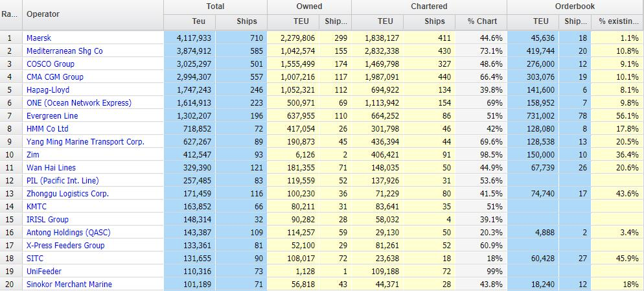
Task: Sort by Total Teu column header
Action: 190,21
